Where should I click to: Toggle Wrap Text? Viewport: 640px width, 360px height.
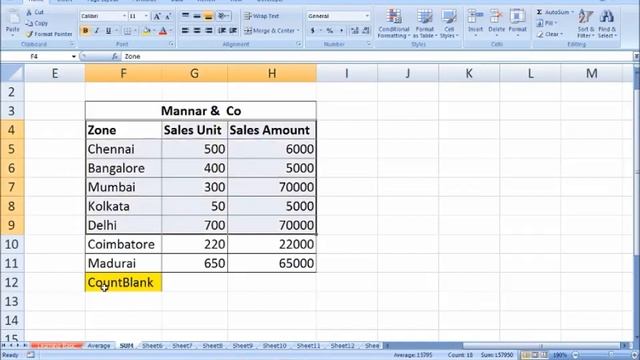click(262, 16)
